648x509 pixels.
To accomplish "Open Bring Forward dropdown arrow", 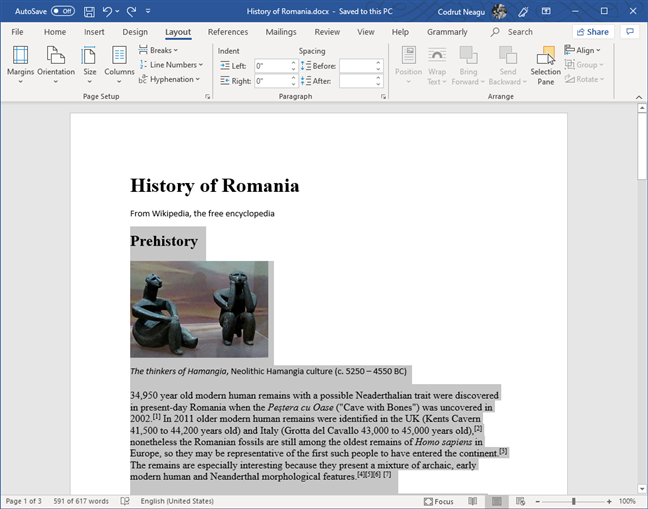I will 482,82.
